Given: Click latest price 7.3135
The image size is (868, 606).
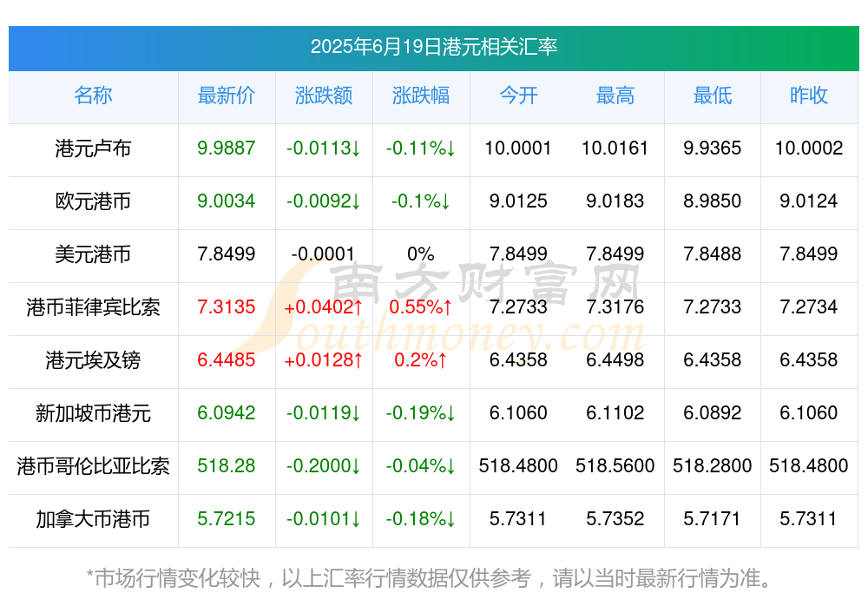Looking at the screenshot, I should (227, 306).
